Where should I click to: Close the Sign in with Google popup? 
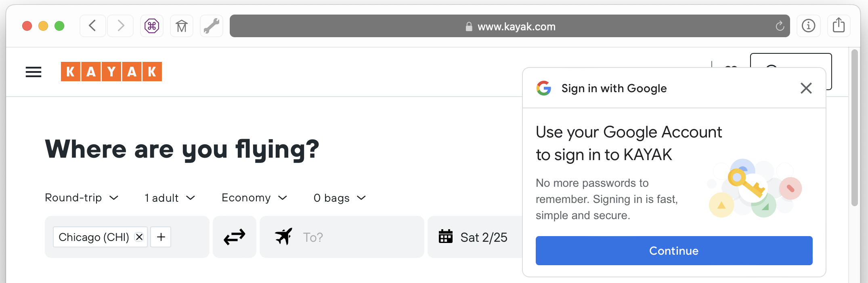click(x=806, y=88)
